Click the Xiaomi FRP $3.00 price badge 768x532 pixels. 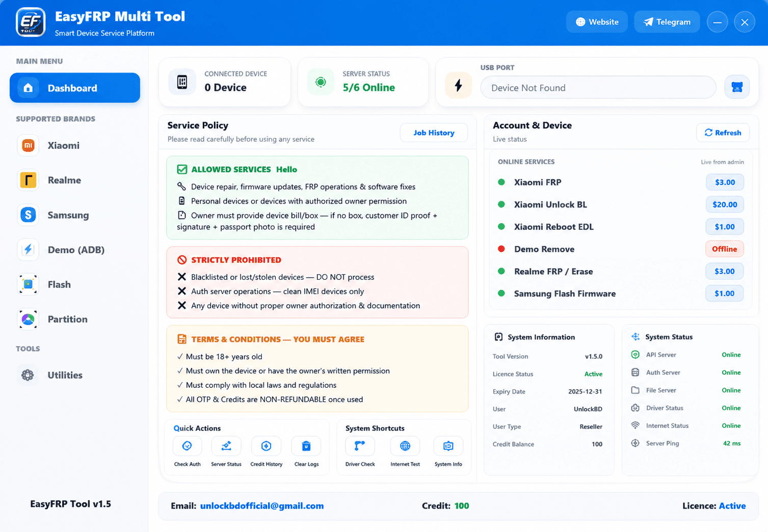pyautogui.click(x=725, y=182)
